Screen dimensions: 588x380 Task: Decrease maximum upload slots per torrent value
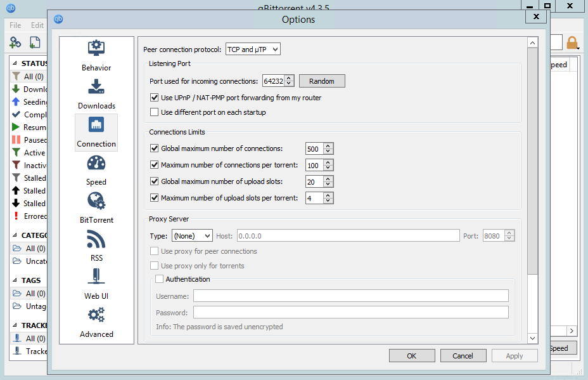click(x=328, y=201)
